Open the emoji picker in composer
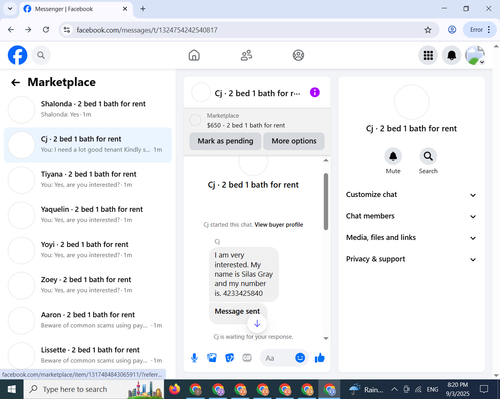The width and height of the screenshot is (500, 399). point(300,358)
